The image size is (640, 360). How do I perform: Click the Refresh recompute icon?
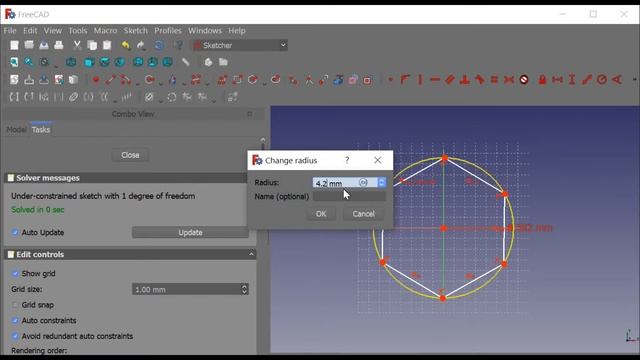(x=159, y=45)
